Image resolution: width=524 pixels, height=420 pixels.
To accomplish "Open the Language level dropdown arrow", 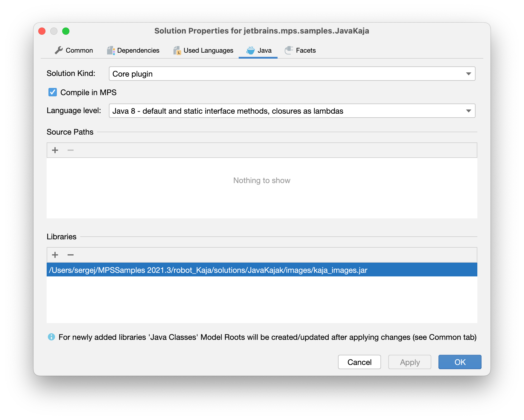I will click(x=468, y=111).
